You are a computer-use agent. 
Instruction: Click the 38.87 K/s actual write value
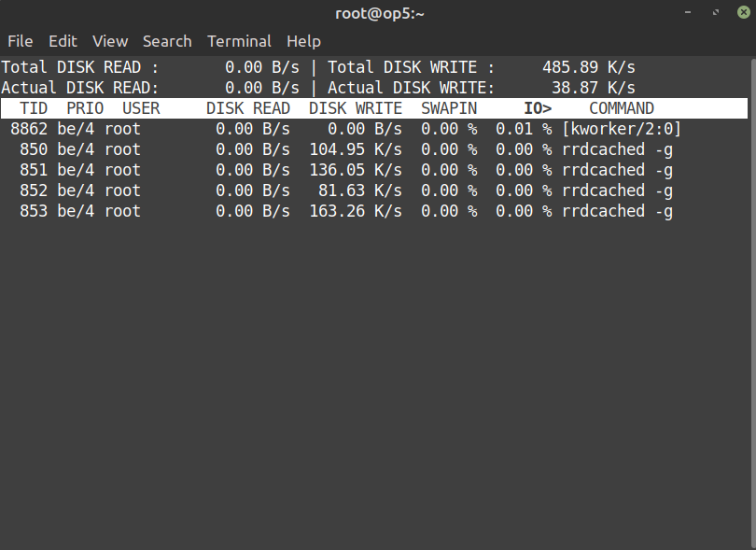click(x=594, y=88)
